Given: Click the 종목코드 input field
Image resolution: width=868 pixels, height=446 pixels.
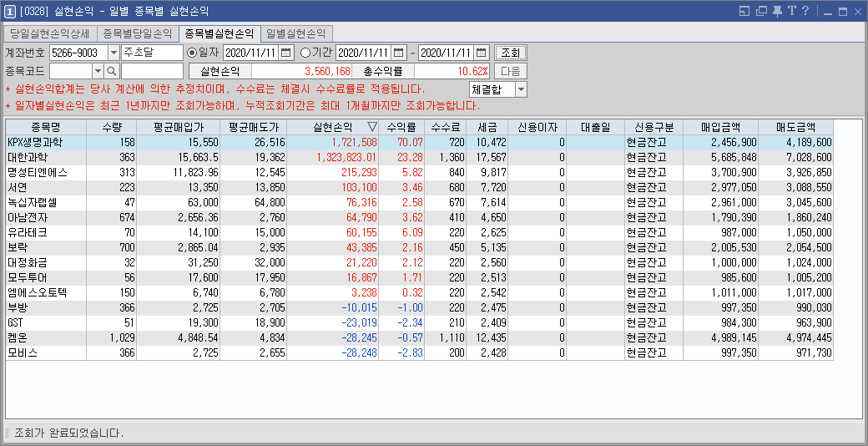Looking at the screenshot, I should tap(71, 71).
